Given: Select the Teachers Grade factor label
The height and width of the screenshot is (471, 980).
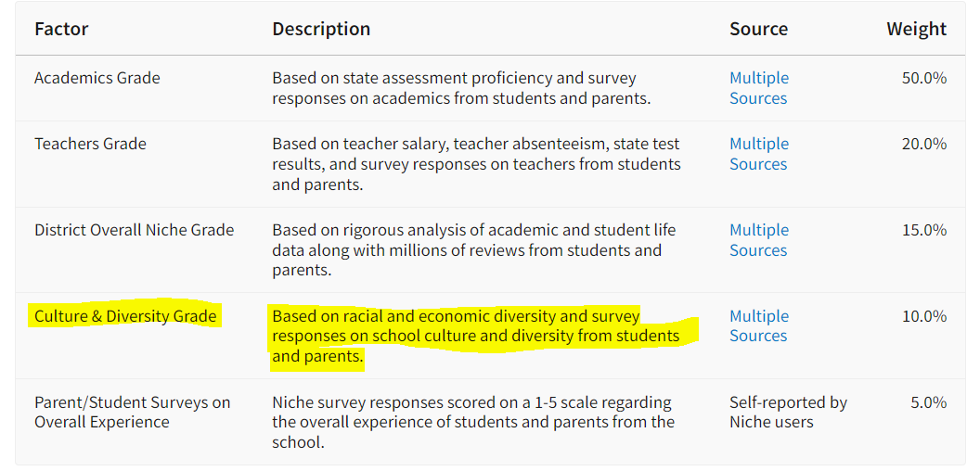Looking at the screenshot, I should (90, 144).
